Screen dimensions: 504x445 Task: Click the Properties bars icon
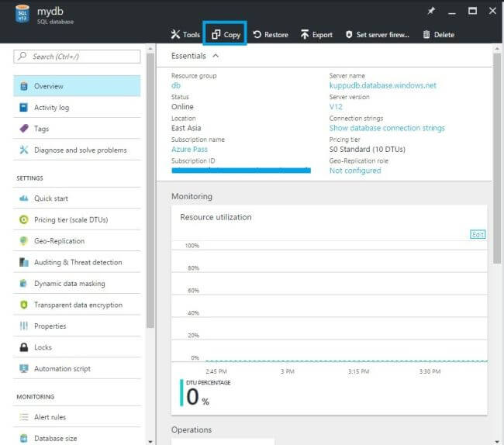[x=24, y=326]
